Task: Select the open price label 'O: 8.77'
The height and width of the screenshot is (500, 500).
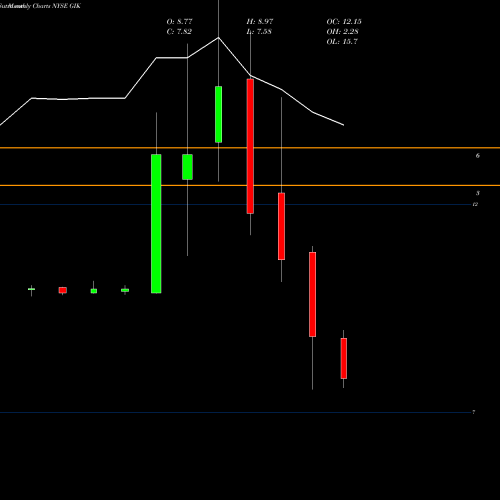Action: [x=179, y=22]
